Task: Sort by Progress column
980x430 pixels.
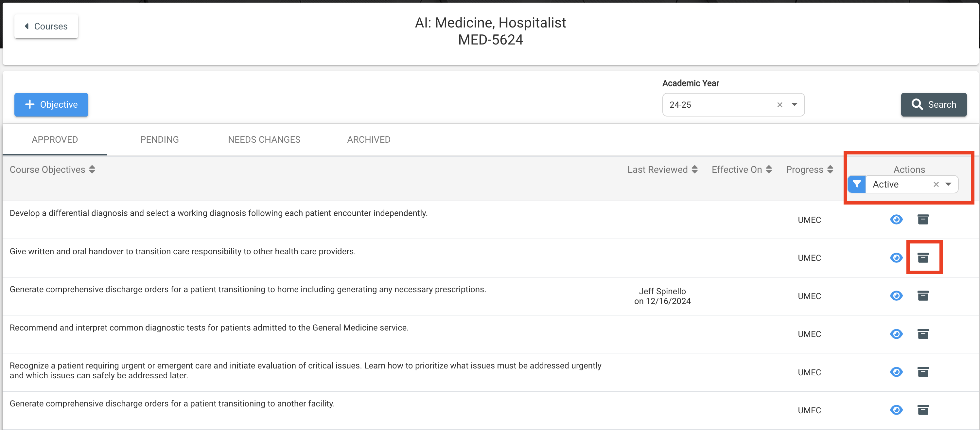Action: [x=809, y=170]
